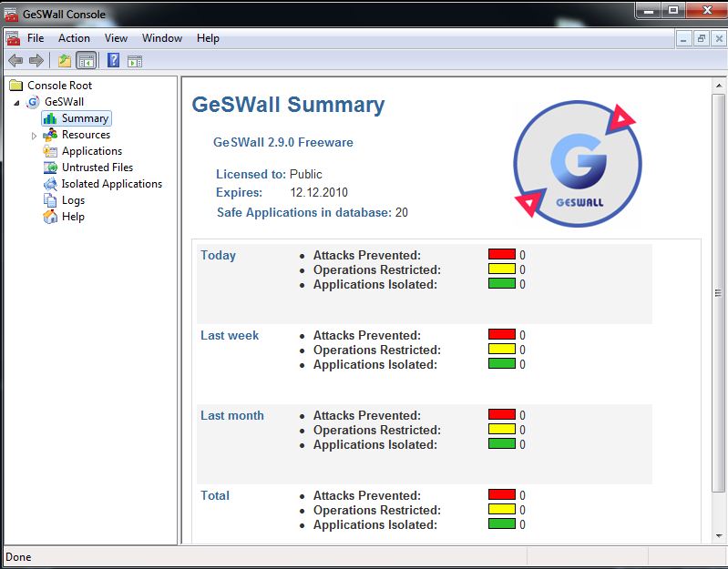Open the Isolated Applications tree node
This screenshot has height=569, width=728.
pyautogui.click(x=111, y=184)
